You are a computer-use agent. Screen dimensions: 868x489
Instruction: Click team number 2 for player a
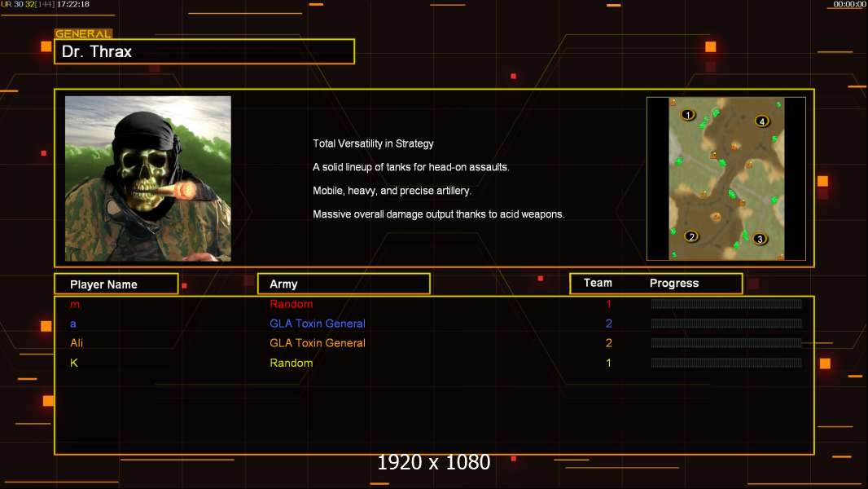click(x=608, y=324)
